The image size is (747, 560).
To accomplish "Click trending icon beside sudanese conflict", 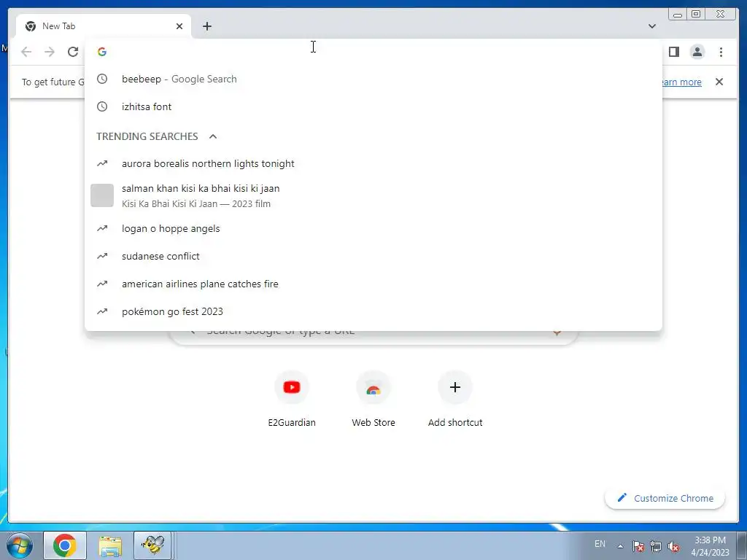I will [102, 256].
